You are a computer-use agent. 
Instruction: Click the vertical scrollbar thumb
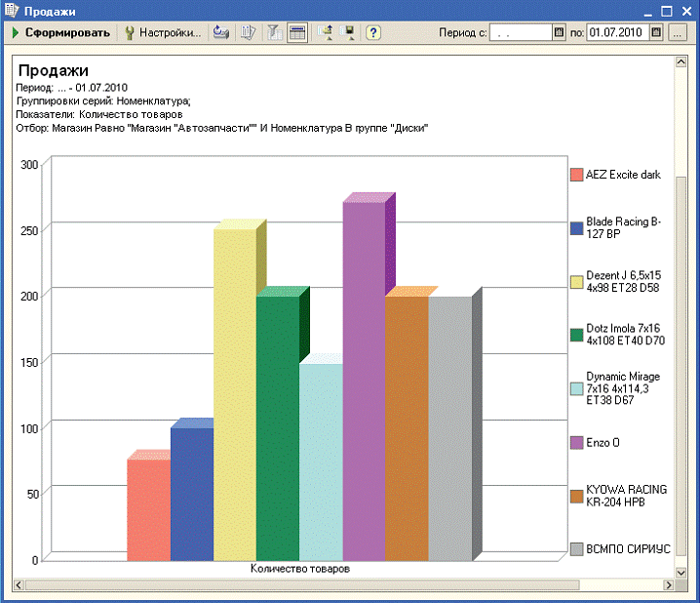(x=681, y=366)
